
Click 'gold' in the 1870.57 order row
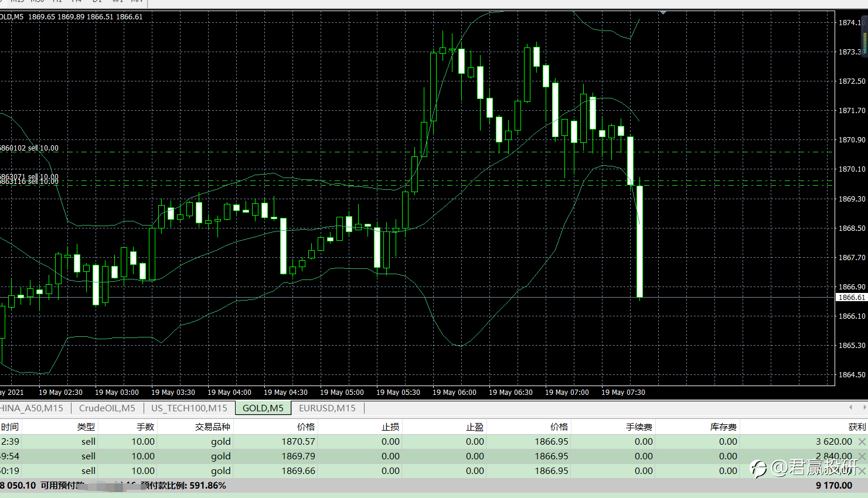click(221, 441)
